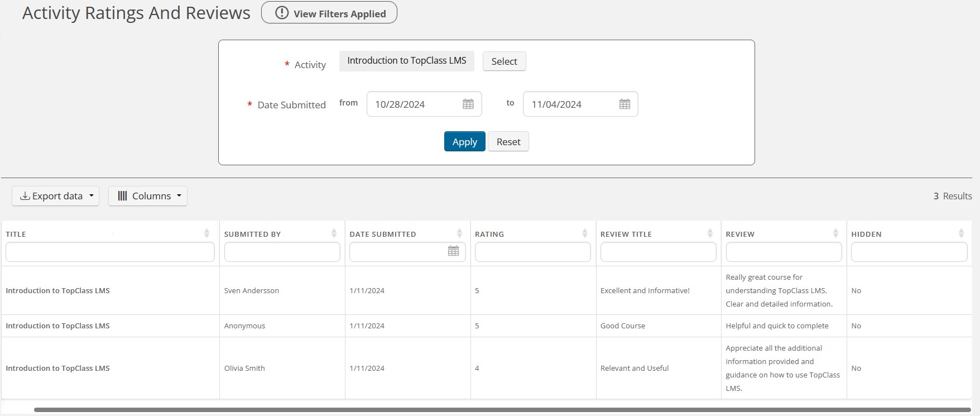Click the Review column filter box
Screen dimensions: 980x416
coord(784,252)
